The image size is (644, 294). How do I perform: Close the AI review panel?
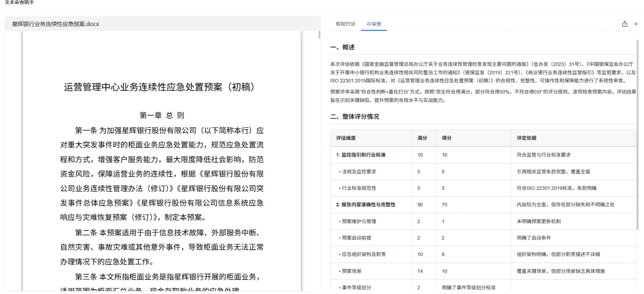[636, 24]
